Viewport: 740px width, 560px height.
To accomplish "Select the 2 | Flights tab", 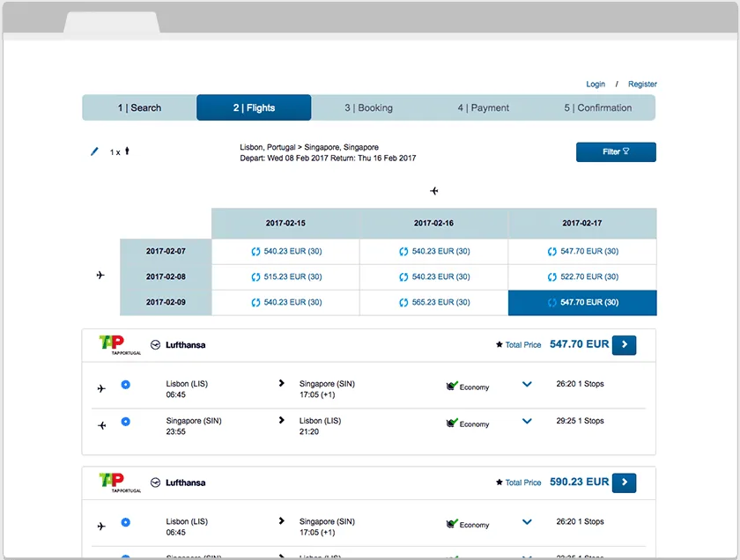I will coord(254,107).
